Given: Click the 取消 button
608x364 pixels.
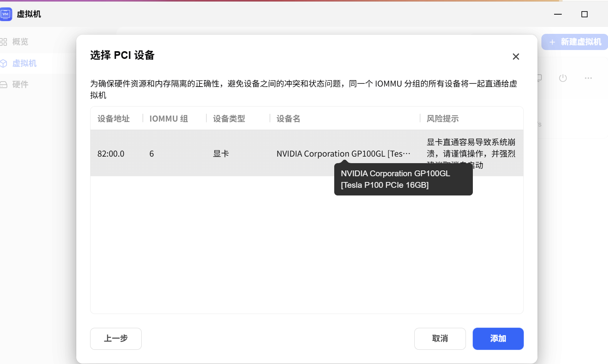Looking at the screenshot, I should click(x=440, y=339).
